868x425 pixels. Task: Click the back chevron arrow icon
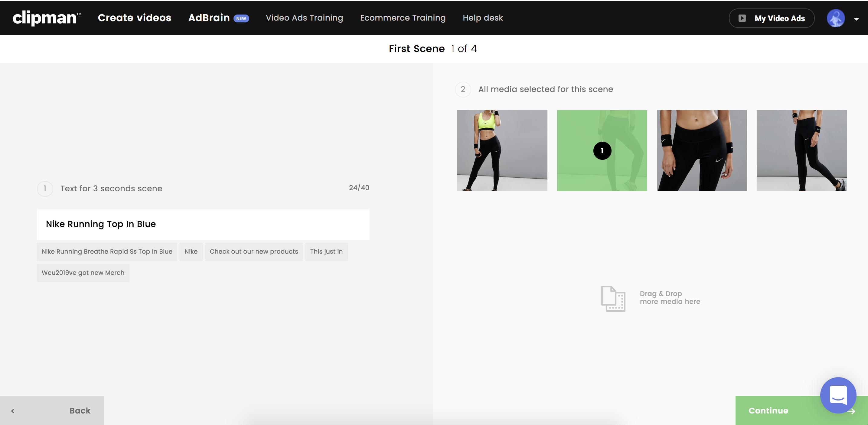click(x=13, y=411)
